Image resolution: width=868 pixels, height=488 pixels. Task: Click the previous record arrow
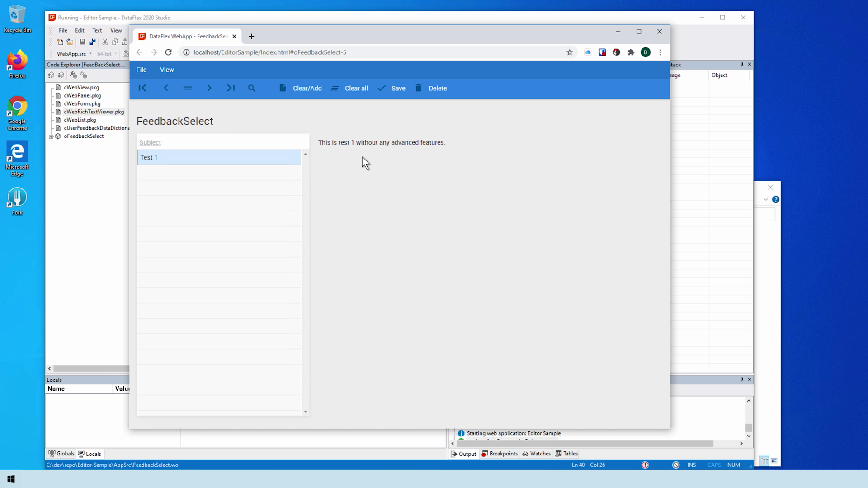click(166, 88)
